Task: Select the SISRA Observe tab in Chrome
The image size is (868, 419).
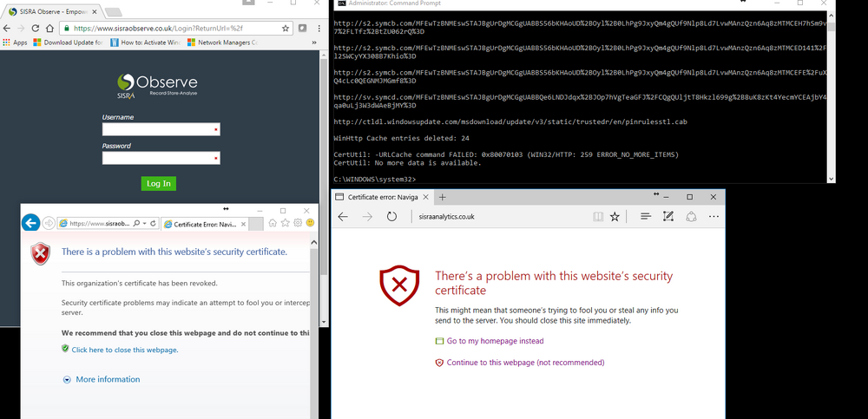Action: 53,11
